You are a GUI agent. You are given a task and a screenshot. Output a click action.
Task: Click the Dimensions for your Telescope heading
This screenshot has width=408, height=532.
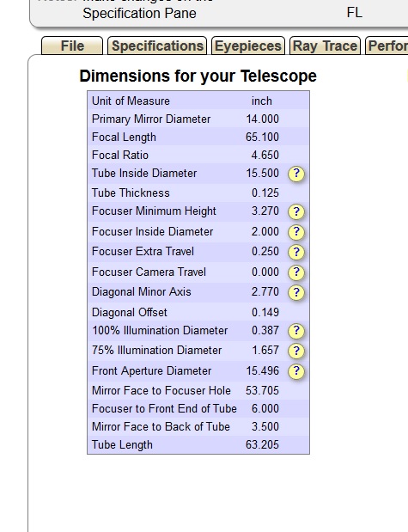[x=198, y=76]
